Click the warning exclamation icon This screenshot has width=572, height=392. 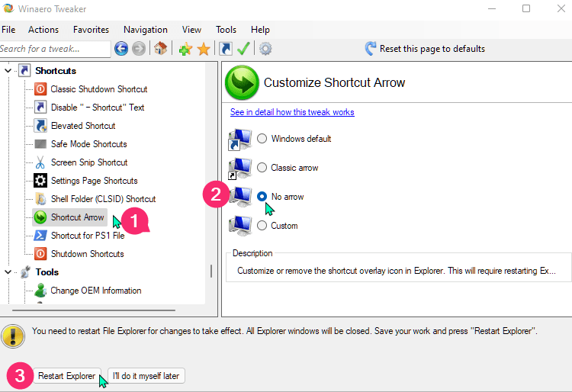[x=13, y=336]
